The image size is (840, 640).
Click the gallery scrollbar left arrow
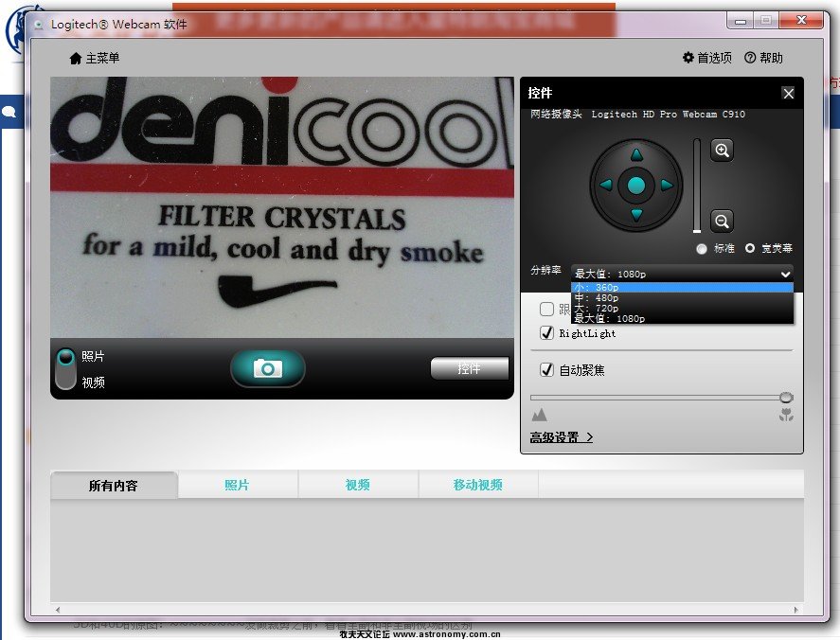click(58, 610)
